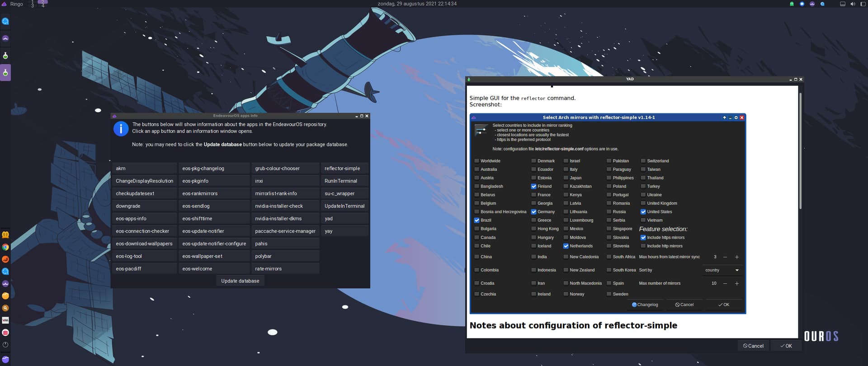Click the Ringo label in top panel

17,4
